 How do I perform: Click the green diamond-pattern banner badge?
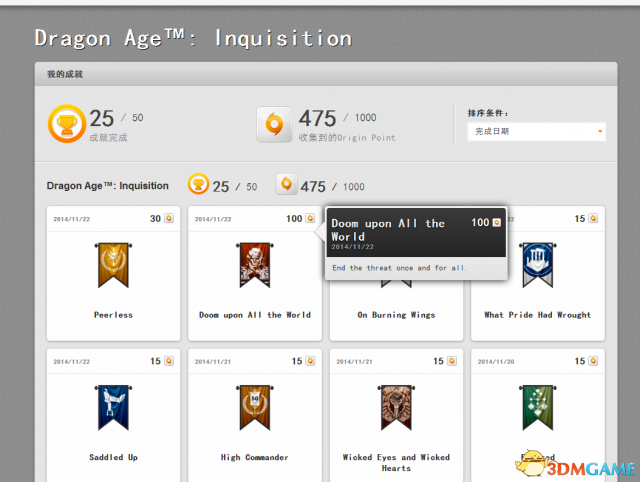[x=538, y=407]
